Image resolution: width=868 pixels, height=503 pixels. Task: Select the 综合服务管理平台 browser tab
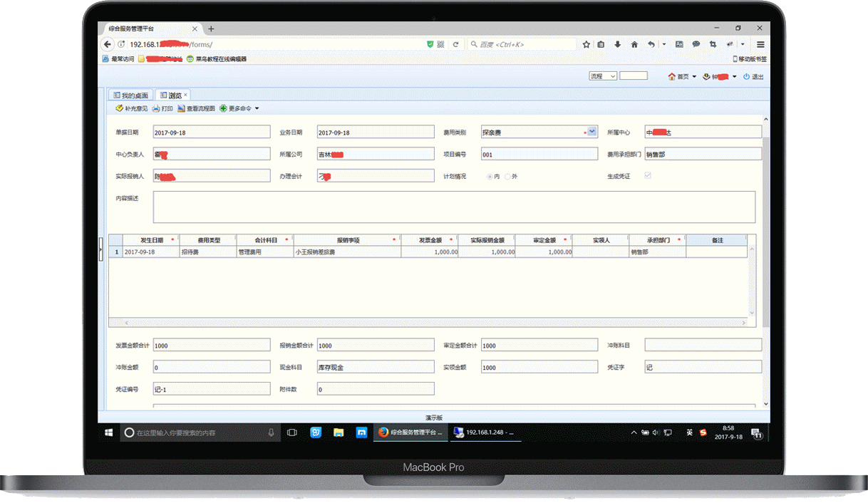[x=152, y=28]
